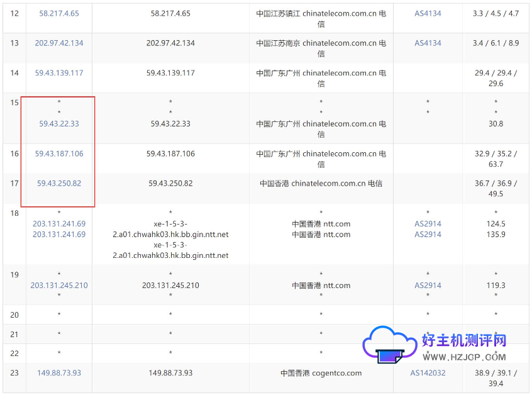Click the blue 203.131.245.210 link in hop 19
The height and width of the screenshot is (395, 532).
click(59, 286)
